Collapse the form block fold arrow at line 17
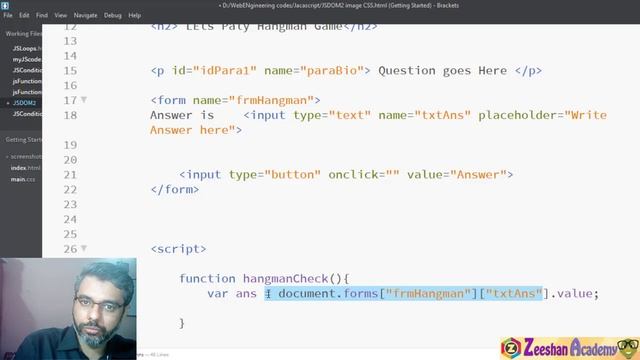The image size is (640, 360). point(84,99)
